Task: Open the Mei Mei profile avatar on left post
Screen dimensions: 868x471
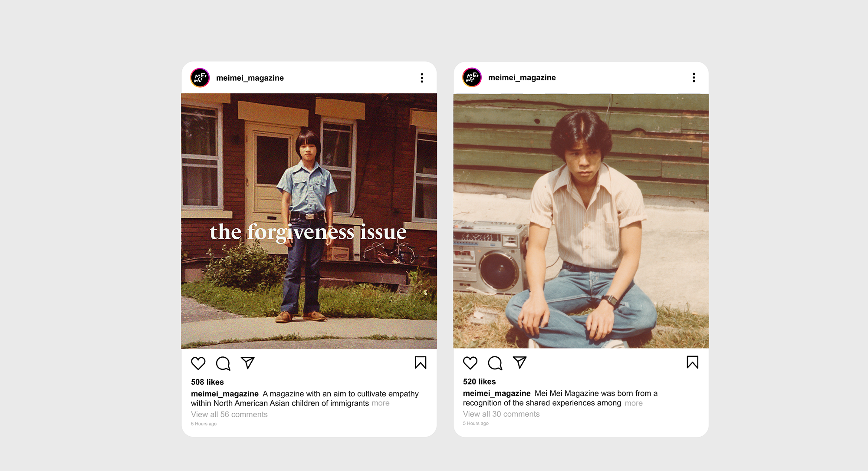Action: 200,78
